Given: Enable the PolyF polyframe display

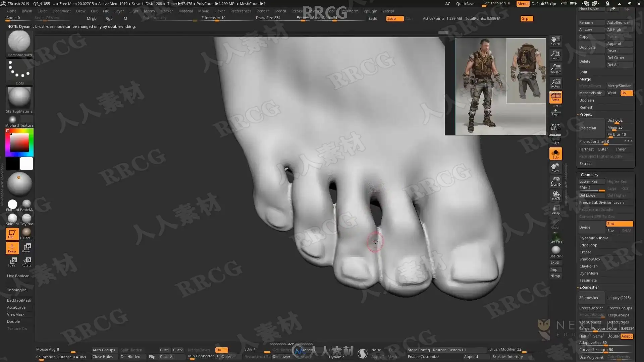Looking at the screenshot, I should [x=555, y=139].
